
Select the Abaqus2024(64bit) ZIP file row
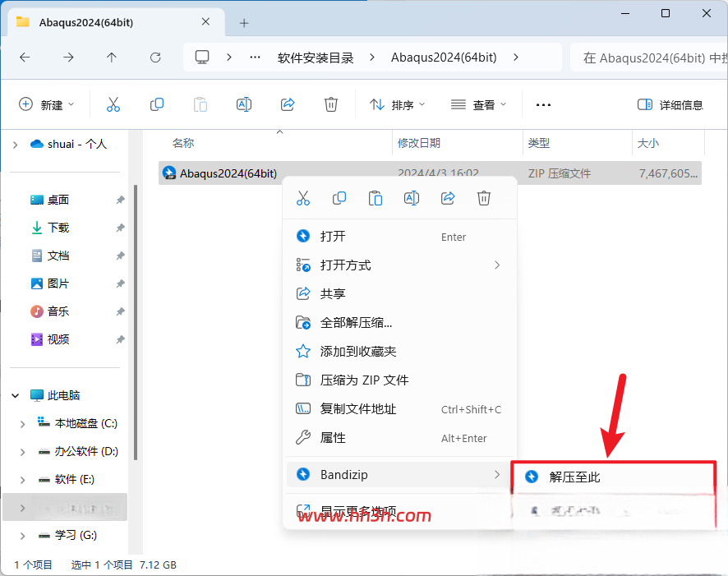[430, 173]
